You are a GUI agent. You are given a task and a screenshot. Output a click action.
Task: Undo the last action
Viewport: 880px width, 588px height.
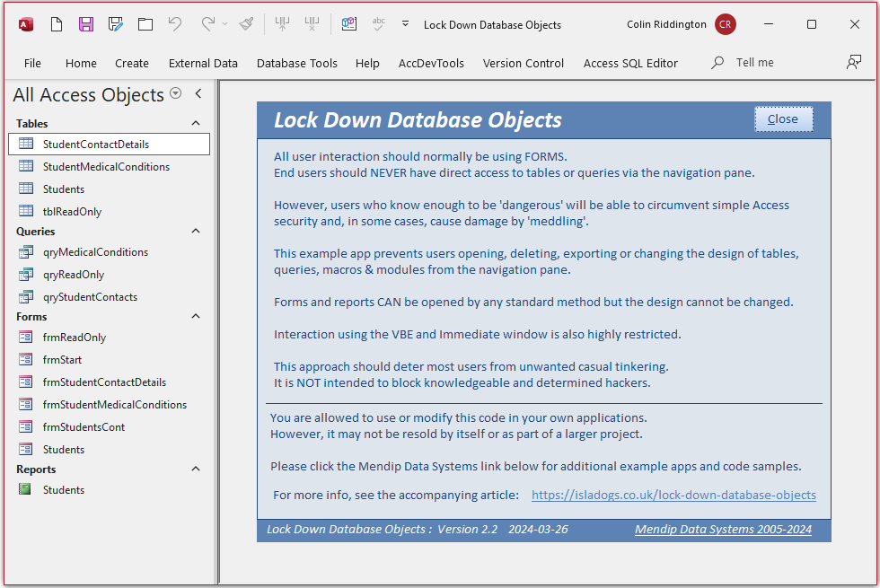point(175,24)
